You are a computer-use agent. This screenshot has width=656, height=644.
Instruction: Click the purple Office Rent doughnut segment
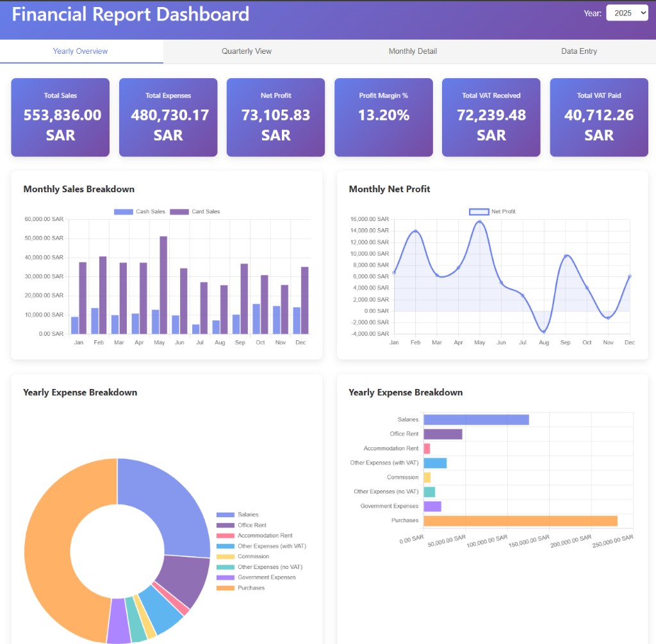(184, 577)
